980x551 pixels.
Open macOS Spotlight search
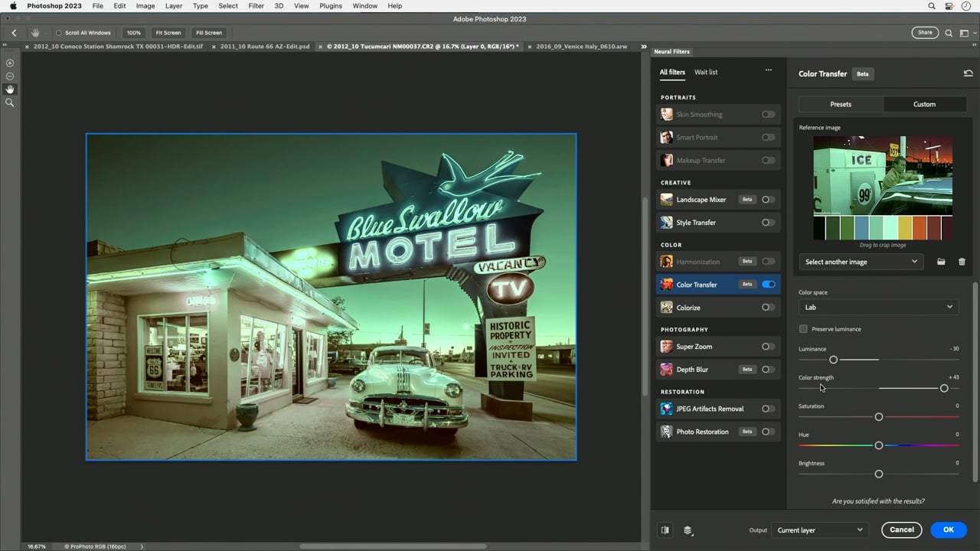pyautogui.click(x=932, y=5)
